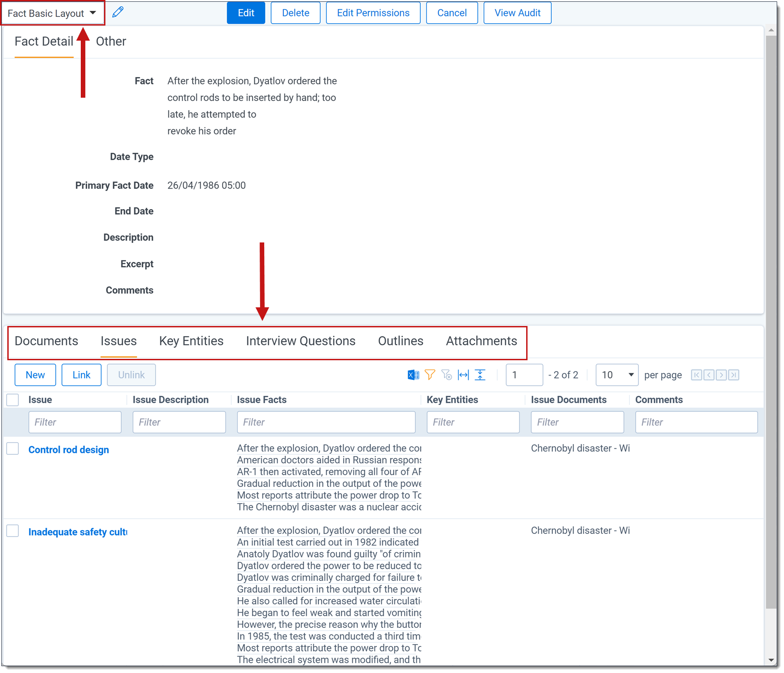784x673 pixels.
Task: Click the Edit Permissions button
Action: point(373,13)
